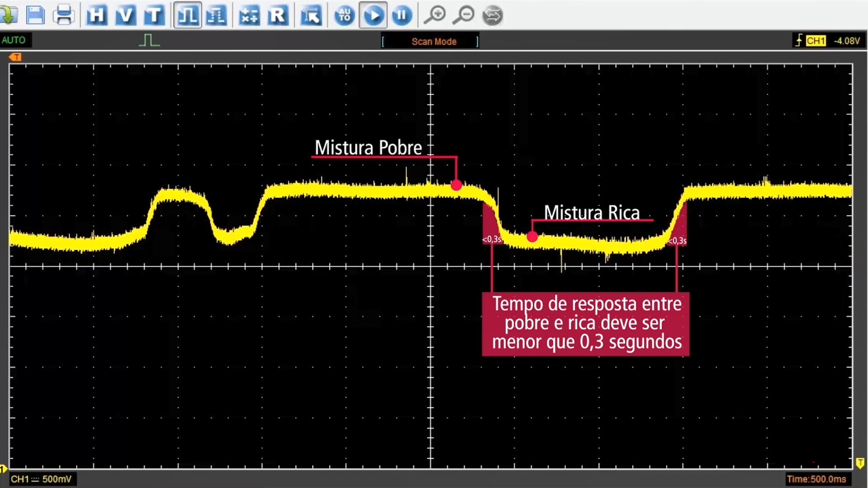Click the grey swap arrows icon
The height and width of the screenshot is (488, 868).
[x=492, y=15]
